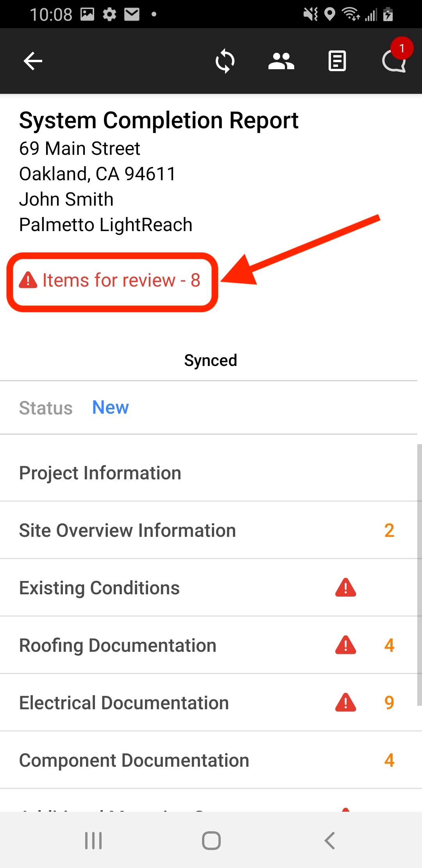The width and height of the screenshot is (422, 868).
Task: Tap warning icon on Existing Conditions
Action: pos(345,588)
